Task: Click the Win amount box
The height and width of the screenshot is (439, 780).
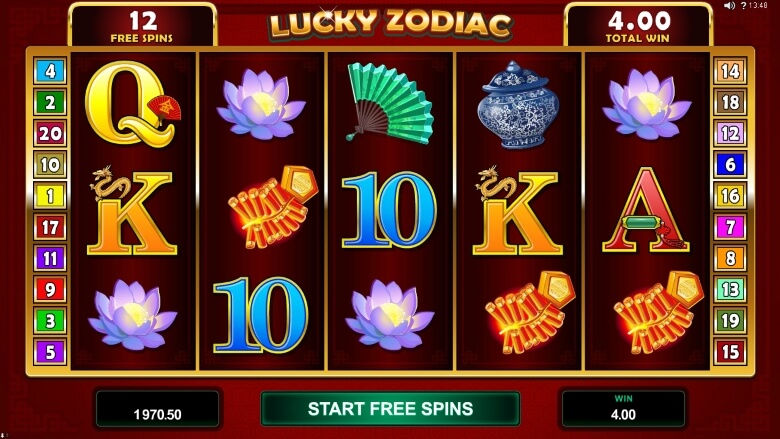Action: click(623, 409)
